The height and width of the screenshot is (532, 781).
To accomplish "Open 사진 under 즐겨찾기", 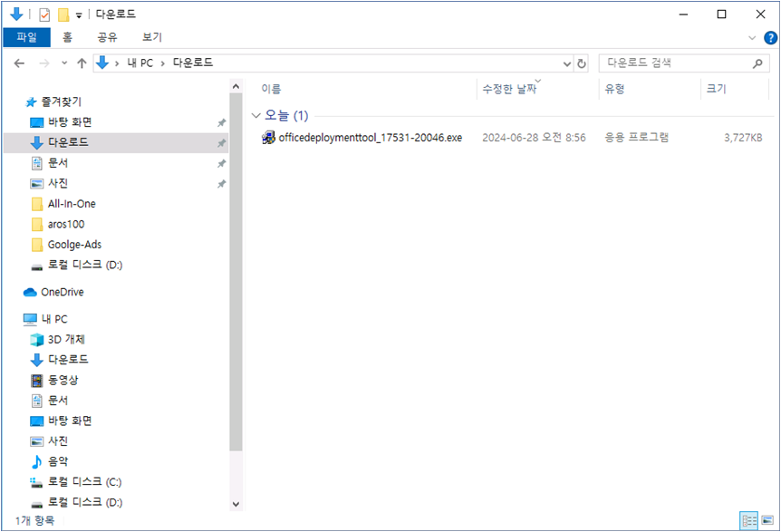I will tap(58, 183).
